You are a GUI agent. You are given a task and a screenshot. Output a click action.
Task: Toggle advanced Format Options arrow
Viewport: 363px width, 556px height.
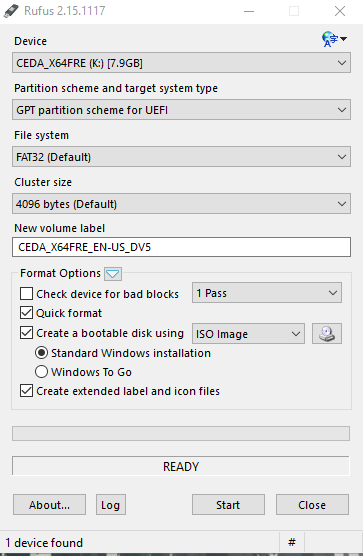pyautogui.click(x=113, y=274)
